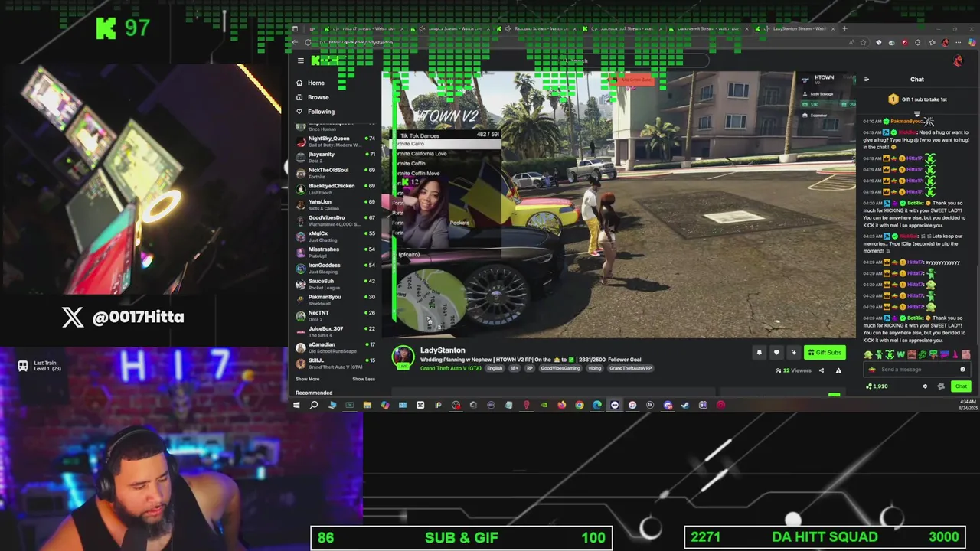The image size is (980, 551).
Task: Insert the W emote from quick bar
Action: point(900,354)
